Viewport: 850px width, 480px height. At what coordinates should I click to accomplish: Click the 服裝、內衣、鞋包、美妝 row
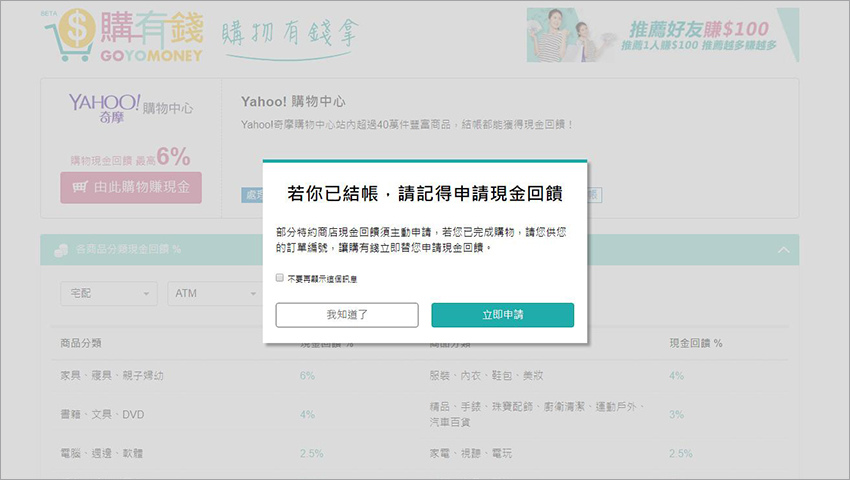click(x=486, y=375)
